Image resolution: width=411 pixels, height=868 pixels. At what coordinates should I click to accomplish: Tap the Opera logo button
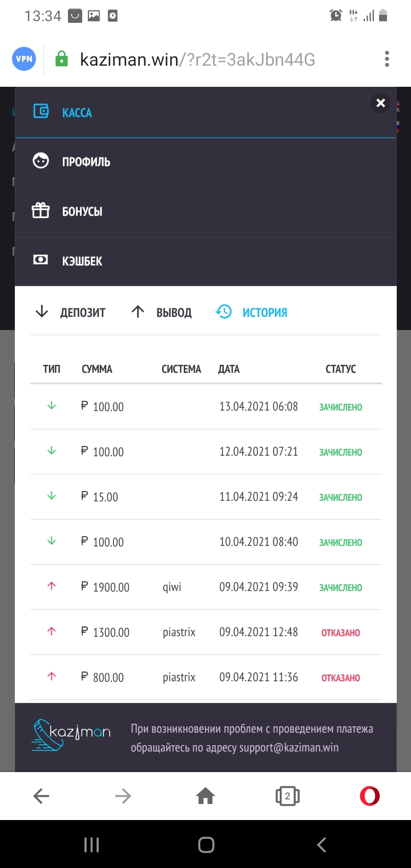pos(369,795)
